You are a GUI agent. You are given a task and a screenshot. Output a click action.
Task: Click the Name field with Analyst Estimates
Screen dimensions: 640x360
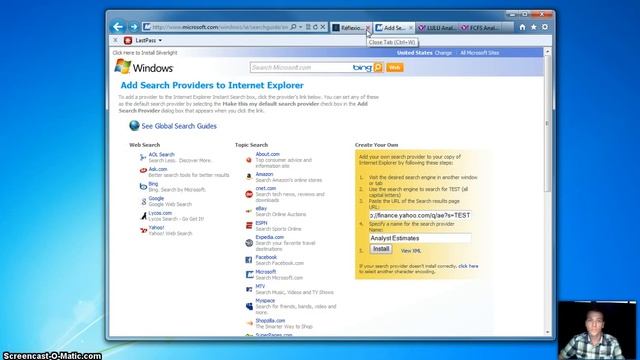pos(420,238)
